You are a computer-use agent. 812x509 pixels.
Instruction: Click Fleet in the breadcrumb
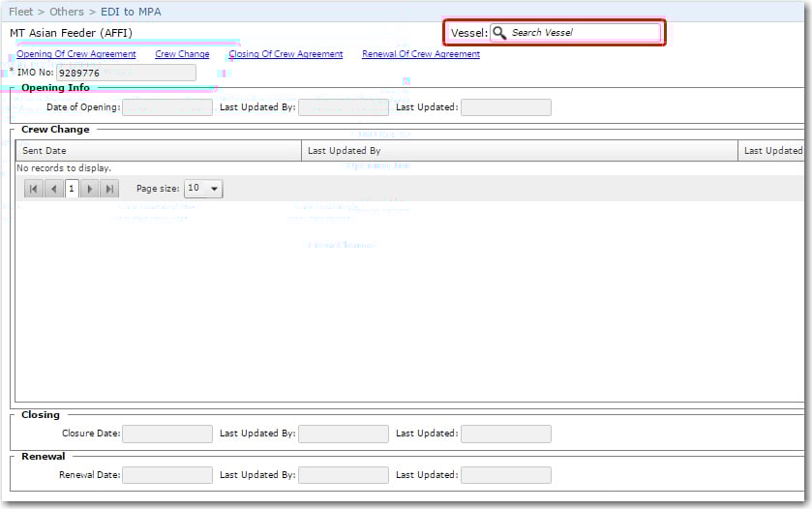click(x=20, y=12)
